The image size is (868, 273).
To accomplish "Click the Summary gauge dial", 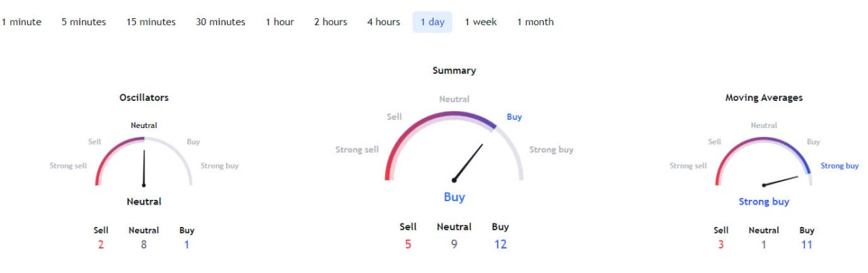I will [x=454, y=146].
